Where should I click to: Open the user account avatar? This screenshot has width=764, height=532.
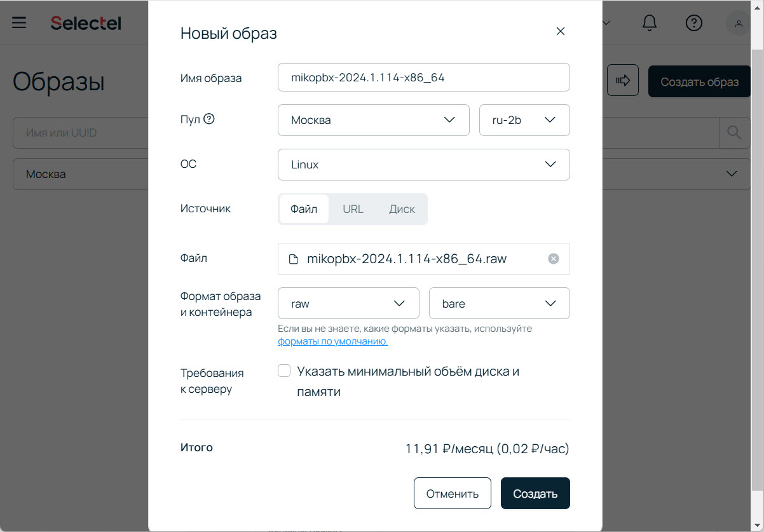tap(738, 23)
